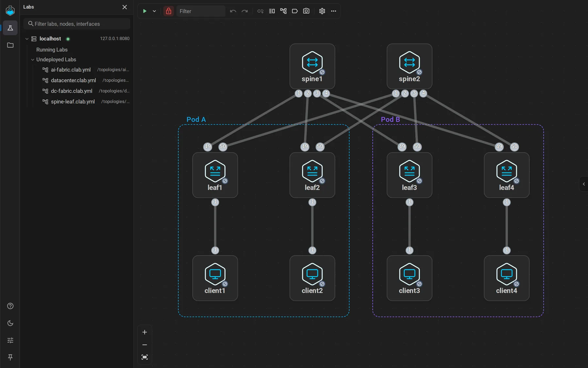Image resolution: width=588 pixels, height=368 pixels.
Task: Select the leaf1 node
Action: [215, 175]
